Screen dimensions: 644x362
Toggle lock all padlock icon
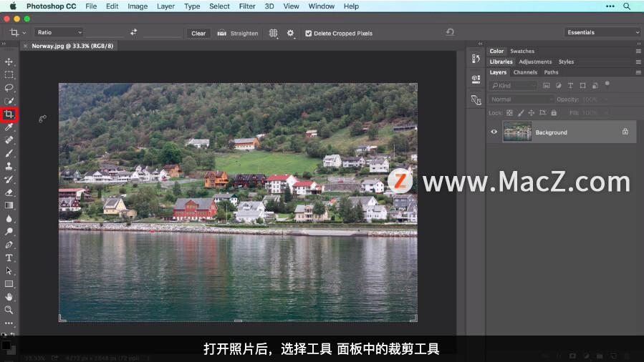pos(554,113)
